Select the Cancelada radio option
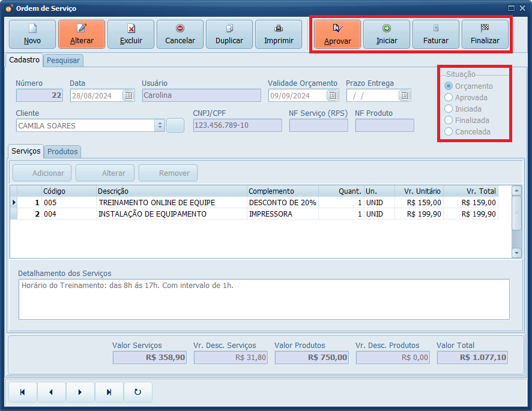Screen dimensions: 532x411 (448, 131)
